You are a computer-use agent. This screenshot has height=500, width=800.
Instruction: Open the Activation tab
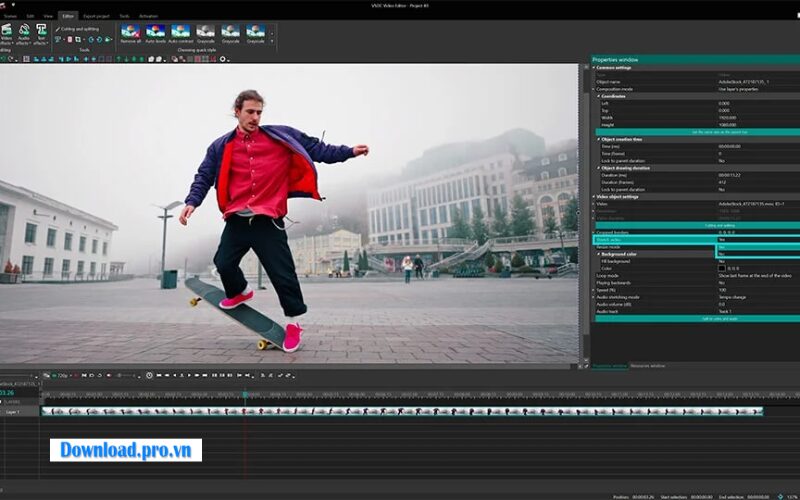click(148, 16)
